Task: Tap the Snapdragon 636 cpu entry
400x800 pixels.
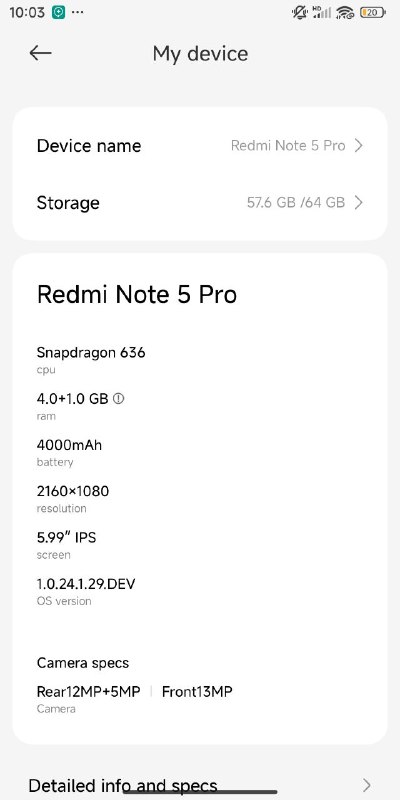Action: pyautogui.click(x=91, y=353)
